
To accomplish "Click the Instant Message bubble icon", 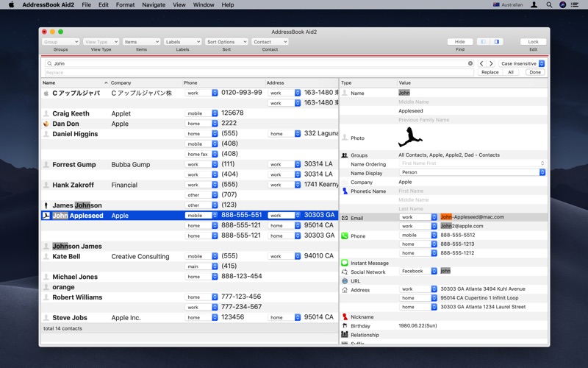I will click(x=345, y=263).
